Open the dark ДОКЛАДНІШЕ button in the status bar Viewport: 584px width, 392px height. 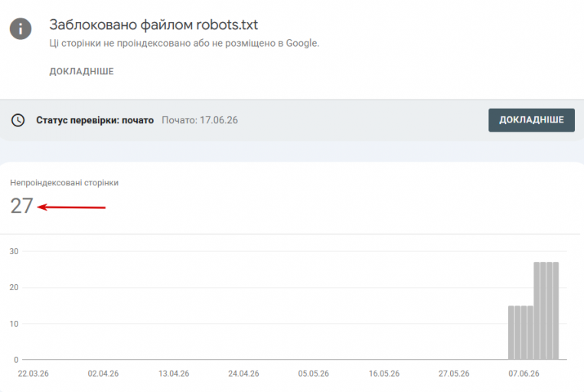point(531,120)
